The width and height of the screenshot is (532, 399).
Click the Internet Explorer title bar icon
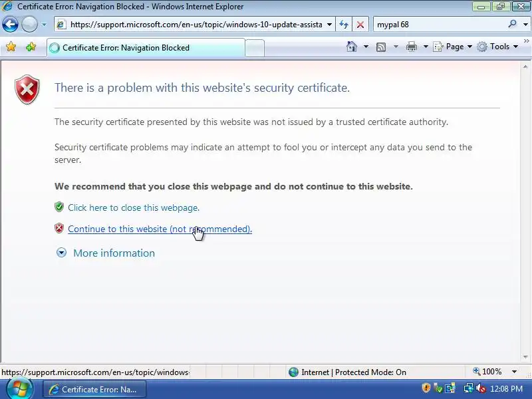pos(7,6)
